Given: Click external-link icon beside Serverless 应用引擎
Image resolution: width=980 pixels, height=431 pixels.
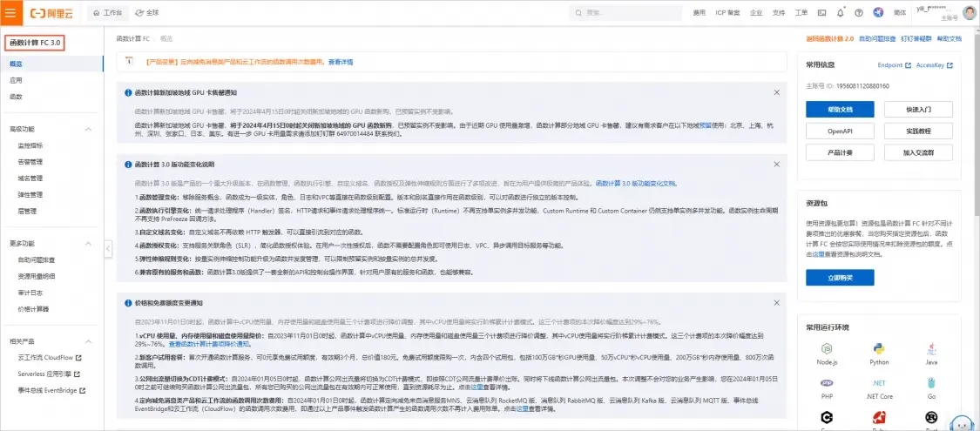Looking at the screenshot, I should point(77,374).
